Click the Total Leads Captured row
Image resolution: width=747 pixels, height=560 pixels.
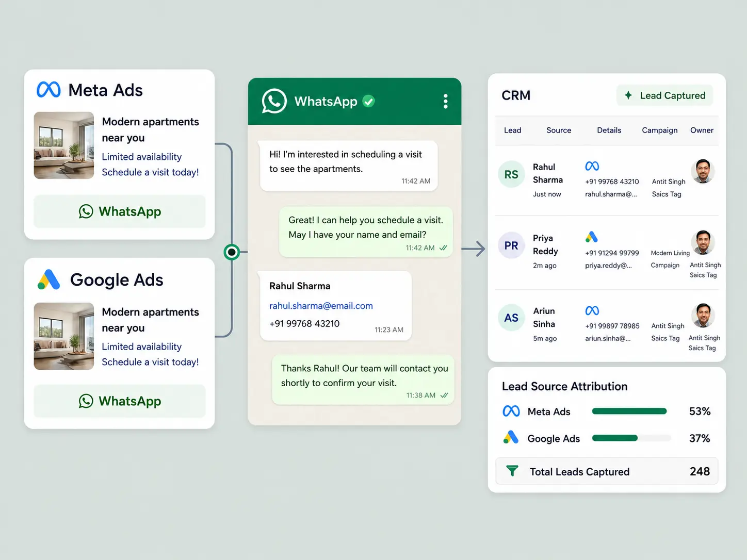point(607,471)
